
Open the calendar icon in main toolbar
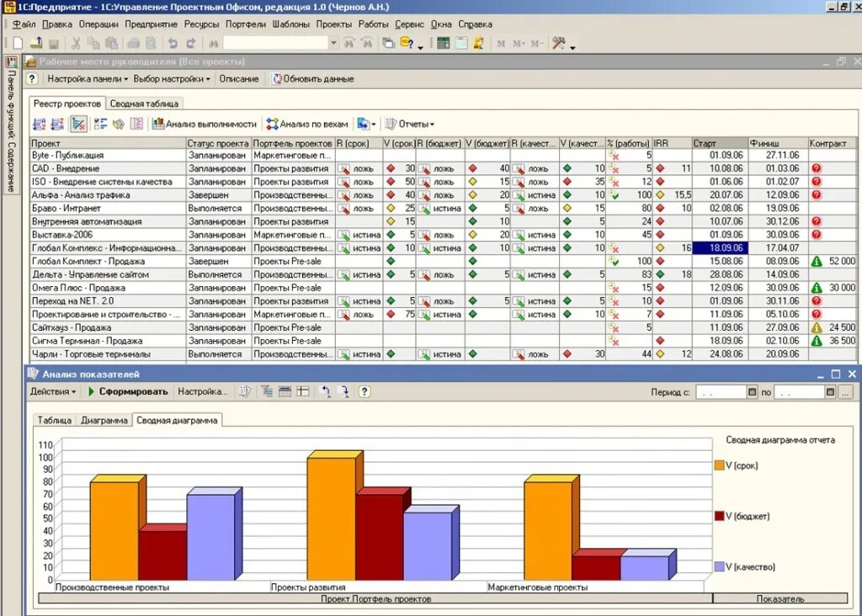(461, 44)
